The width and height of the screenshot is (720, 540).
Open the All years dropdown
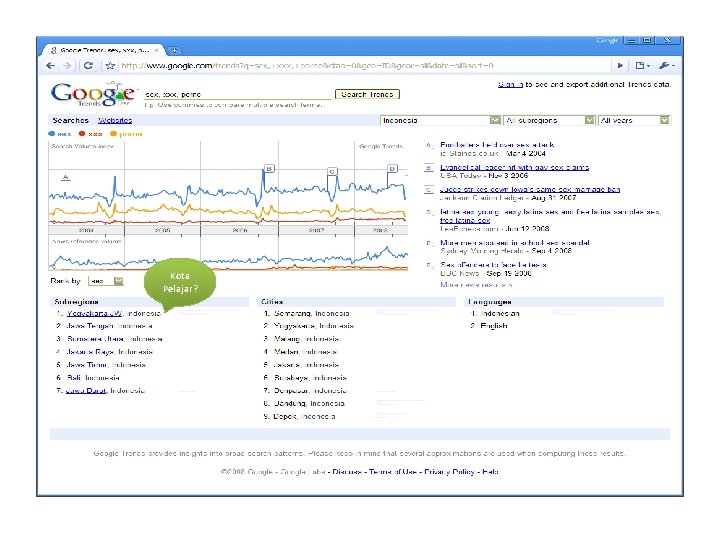pyautogui.click(x=634, y=120)
